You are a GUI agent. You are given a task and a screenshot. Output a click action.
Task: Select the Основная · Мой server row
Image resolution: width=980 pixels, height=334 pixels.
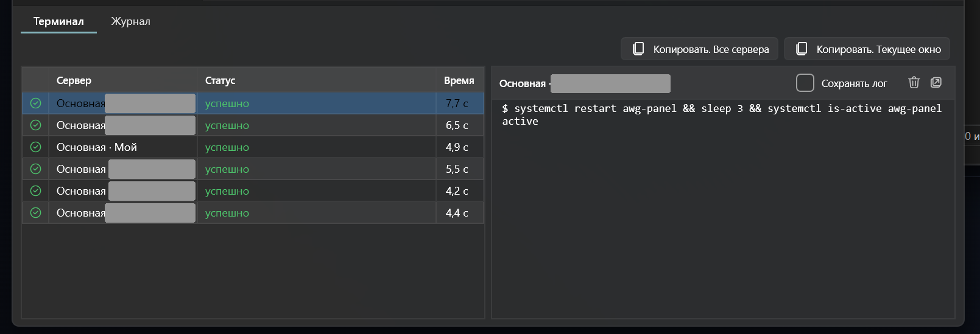[253, 147]
